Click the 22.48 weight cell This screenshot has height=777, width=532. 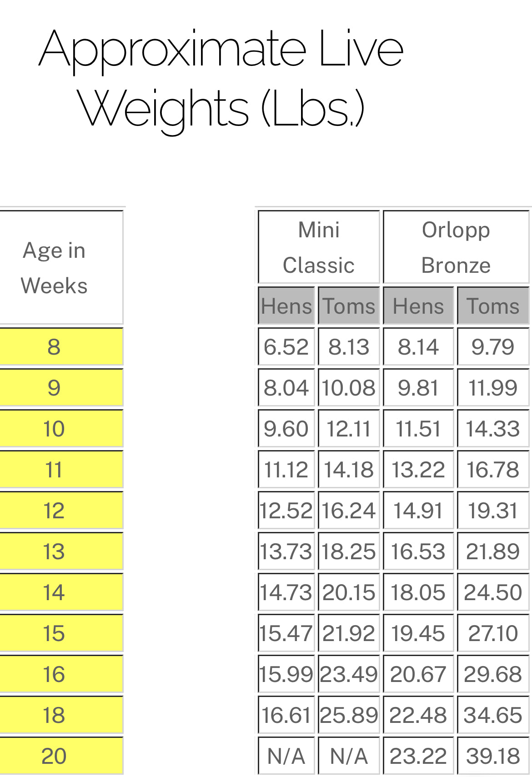click(x=418, y=715)
